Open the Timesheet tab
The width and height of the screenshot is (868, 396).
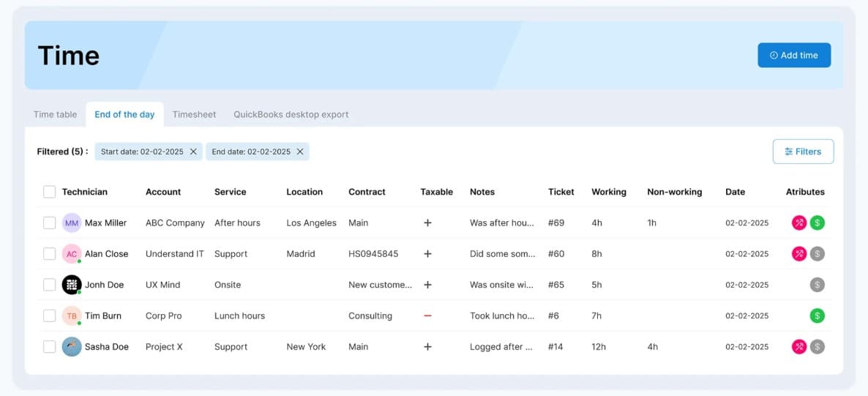(x=194, y=115)
